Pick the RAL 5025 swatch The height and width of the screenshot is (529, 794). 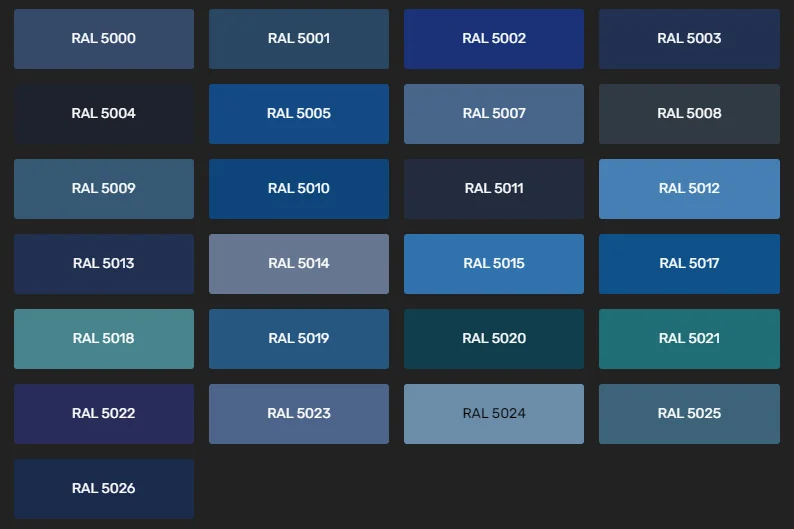(689, 414)
